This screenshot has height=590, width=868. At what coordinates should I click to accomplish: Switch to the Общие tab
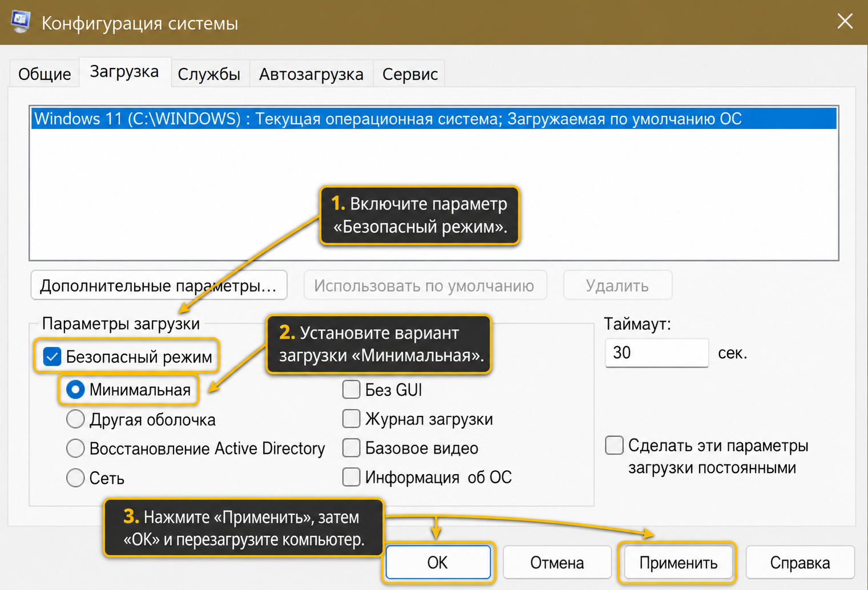click(45, 74)
